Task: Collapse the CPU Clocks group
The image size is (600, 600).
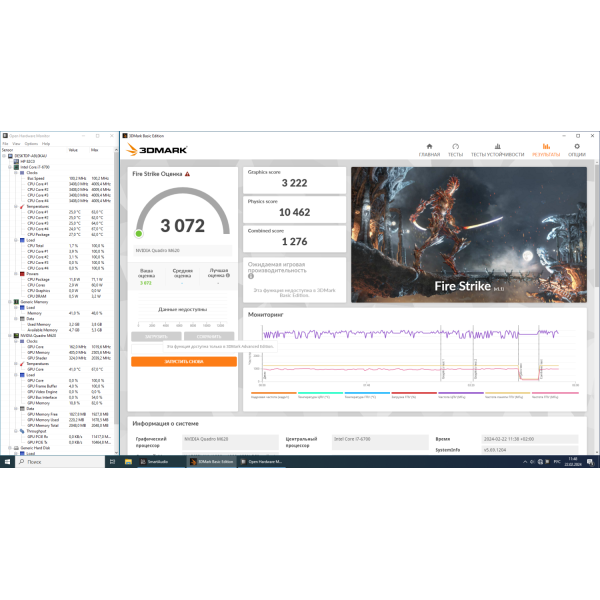Action: (x=16, y=173)
